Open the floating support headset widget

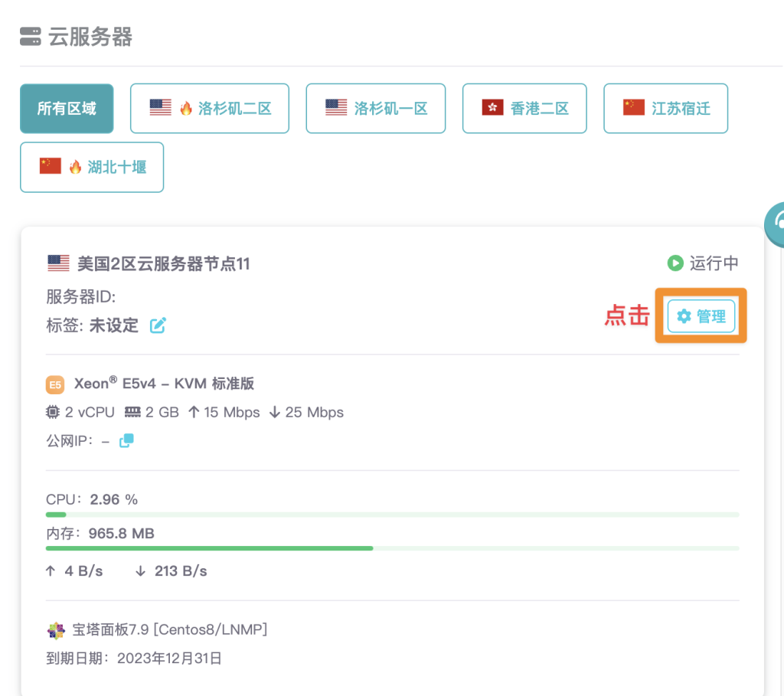tap(775, 224)
